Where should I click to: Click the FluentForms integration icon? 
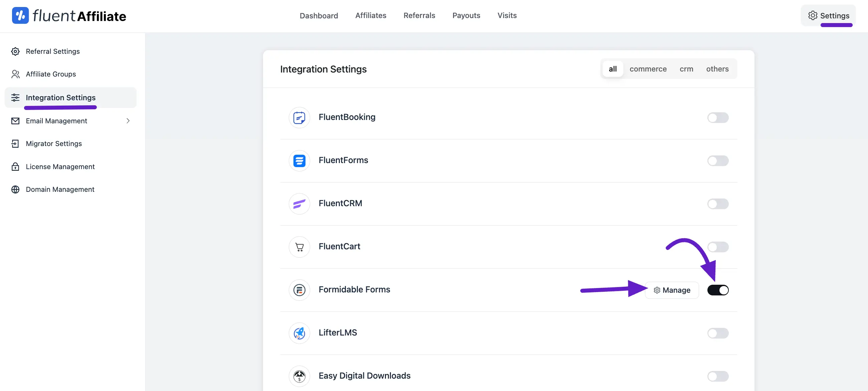[x=299, y=161]
